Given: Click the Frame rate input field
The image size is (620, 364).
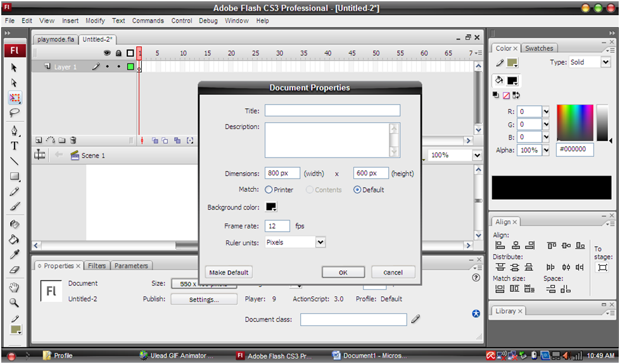Looking at the screenshot, I should [x=277, y=226].
